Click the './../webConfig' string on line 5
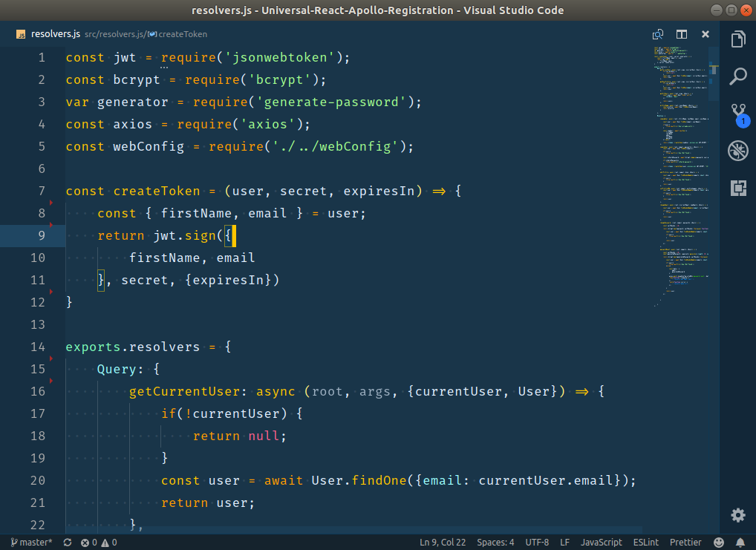The image size is (756, 550). pos(336,146)
